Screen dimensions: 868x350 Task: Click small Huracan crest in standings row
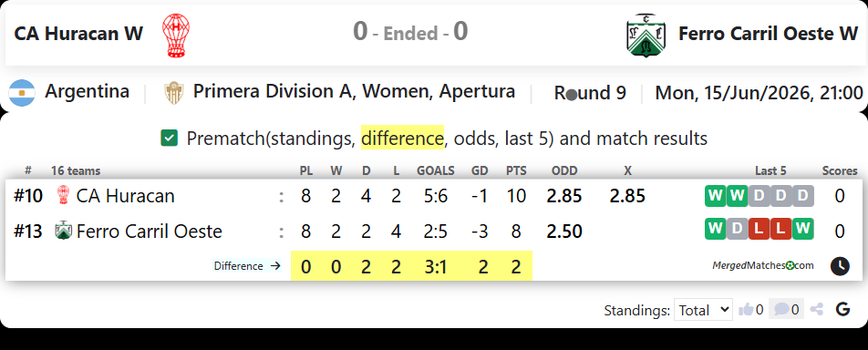coord(64,195)
